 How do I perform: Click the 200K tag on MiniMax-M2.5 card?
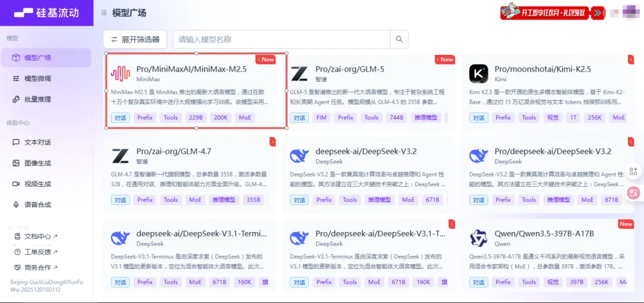click(x=221, y=118)
